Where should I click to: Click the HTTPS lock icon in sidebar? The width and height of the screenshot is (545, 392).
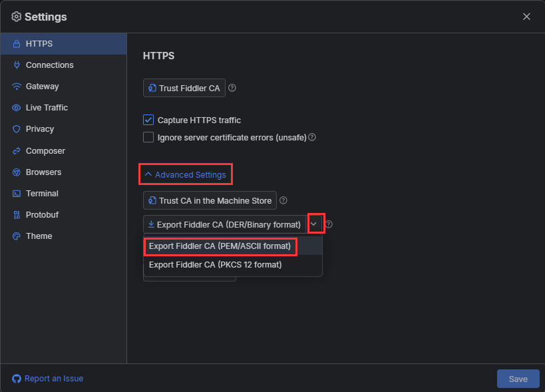[x=17, y=44]
